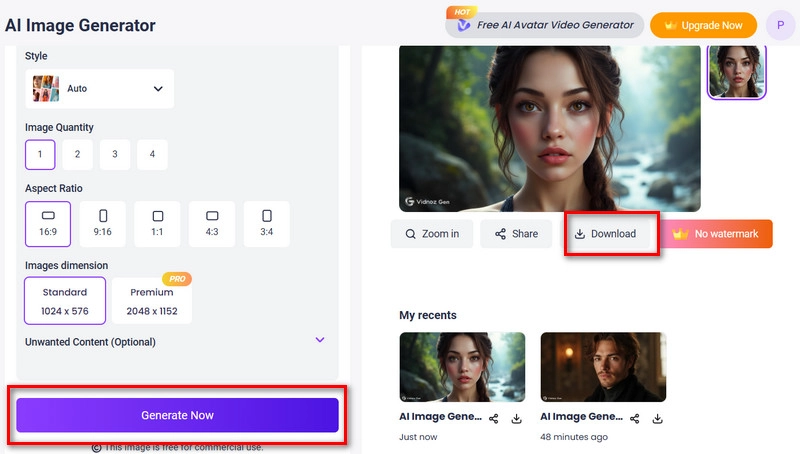Click the Generate Now button
Screen dimensions: 800x454
(177, 415)
